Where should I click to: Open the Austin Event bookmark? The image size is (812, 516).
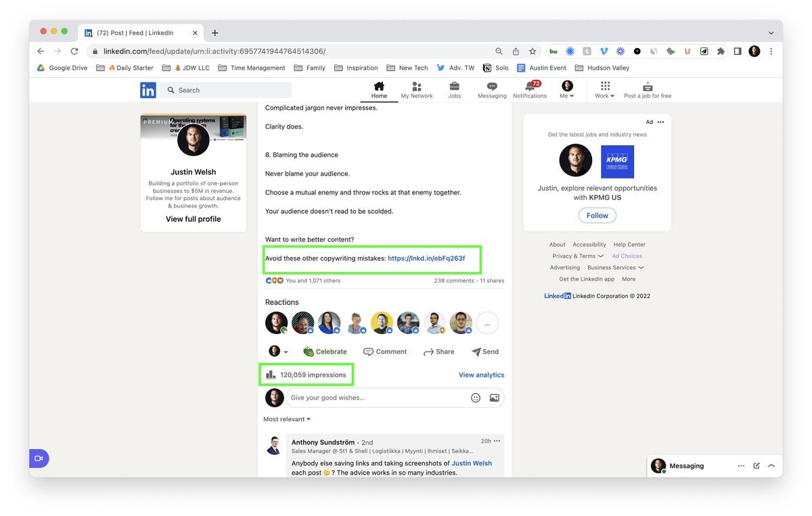pos(542,68)
